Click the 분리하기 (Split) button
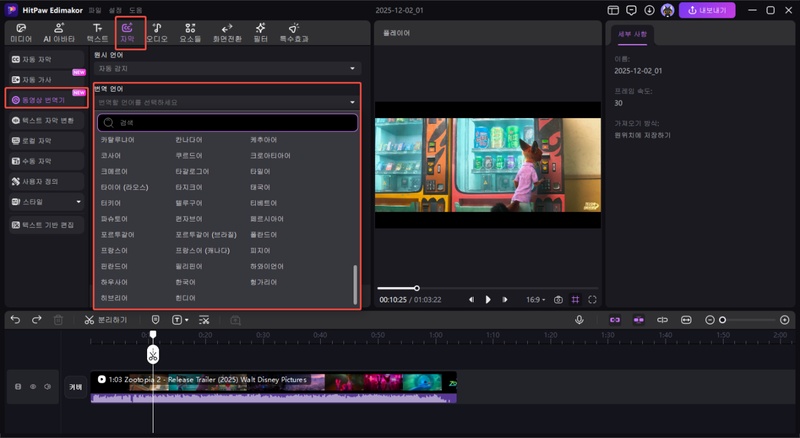This screenshot has height=438, width=800. tap(106, 319)
